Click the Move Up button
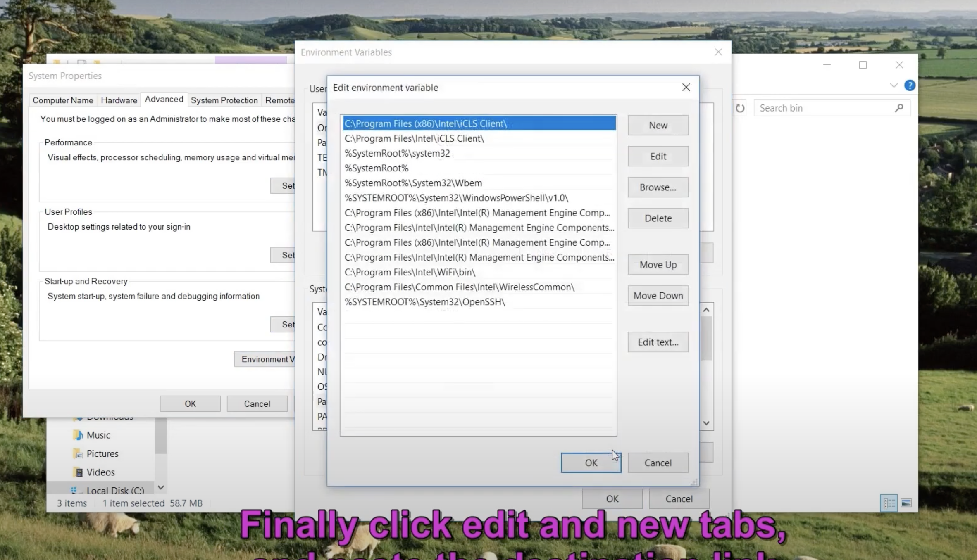The height and width of the screenshot is (560, 977). (x=658, y=265)
